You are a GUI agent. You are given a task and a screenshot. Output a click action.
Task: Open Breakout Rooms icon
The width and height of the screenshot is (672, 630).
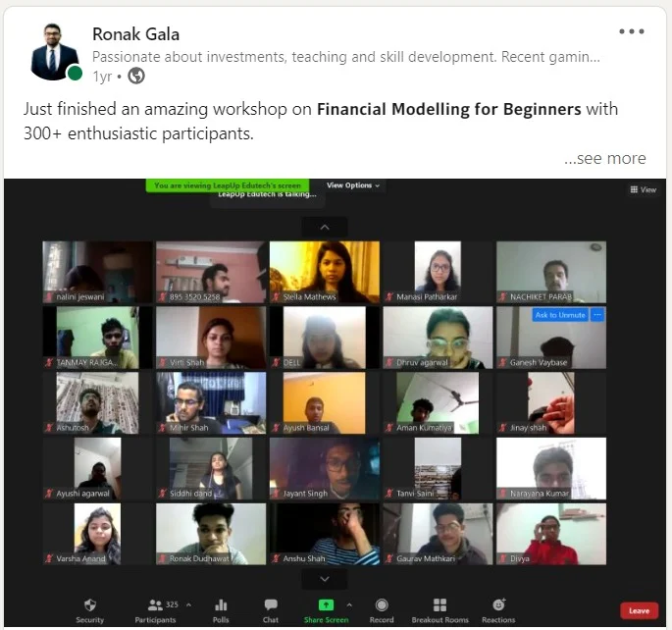tap(439, 604)
